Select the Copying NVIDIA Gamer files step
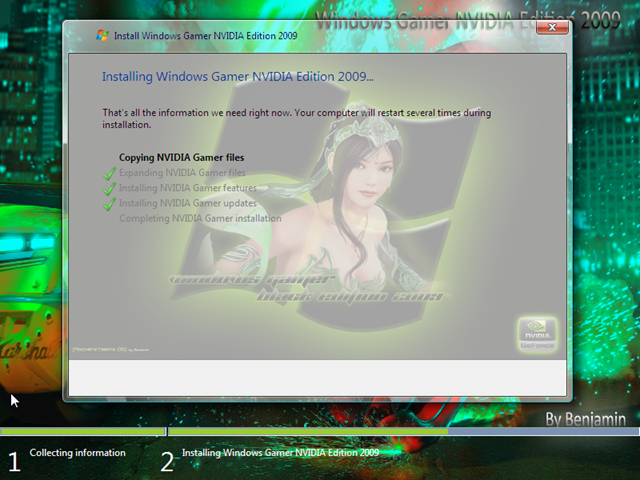Image resolution: width=640 pixels, height=480 pixels. click(182, 158)
